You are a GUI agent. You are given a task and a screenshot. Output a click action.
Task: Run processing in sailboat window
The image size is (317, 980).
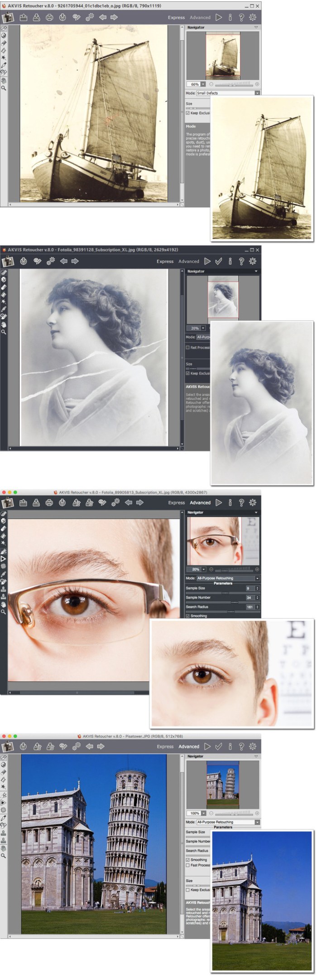point(219,17)
